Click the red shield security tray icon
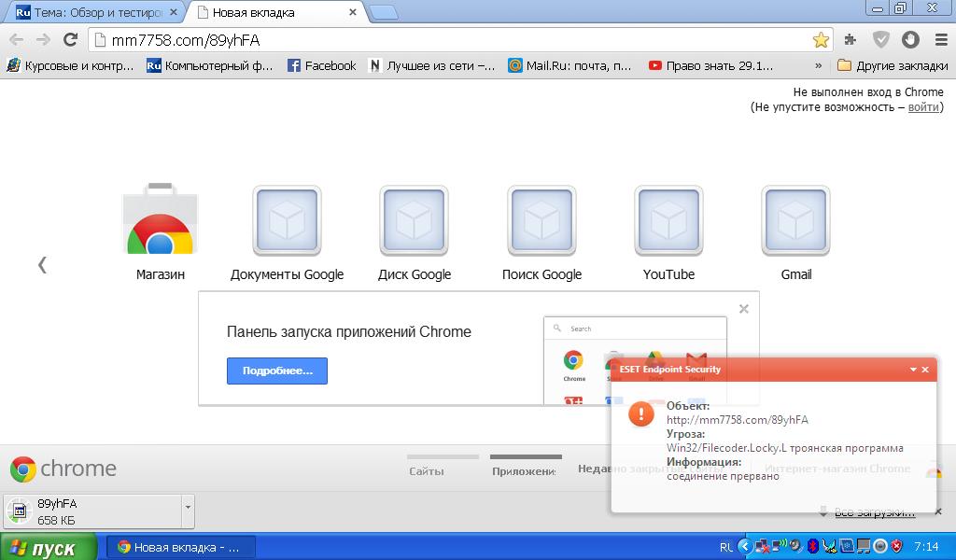 click(896, 546)
